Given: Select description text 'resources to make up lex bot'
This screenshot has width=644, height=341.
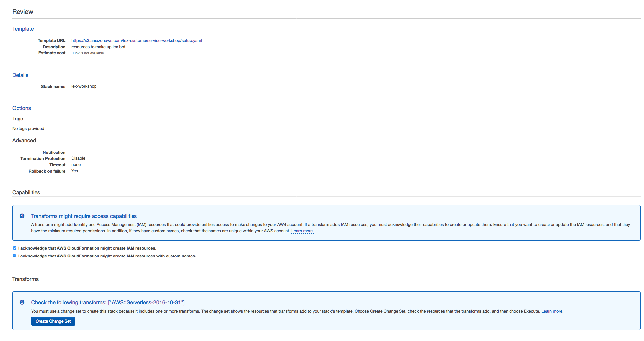Looking at the screenshot, I should [x=98, y=47].
